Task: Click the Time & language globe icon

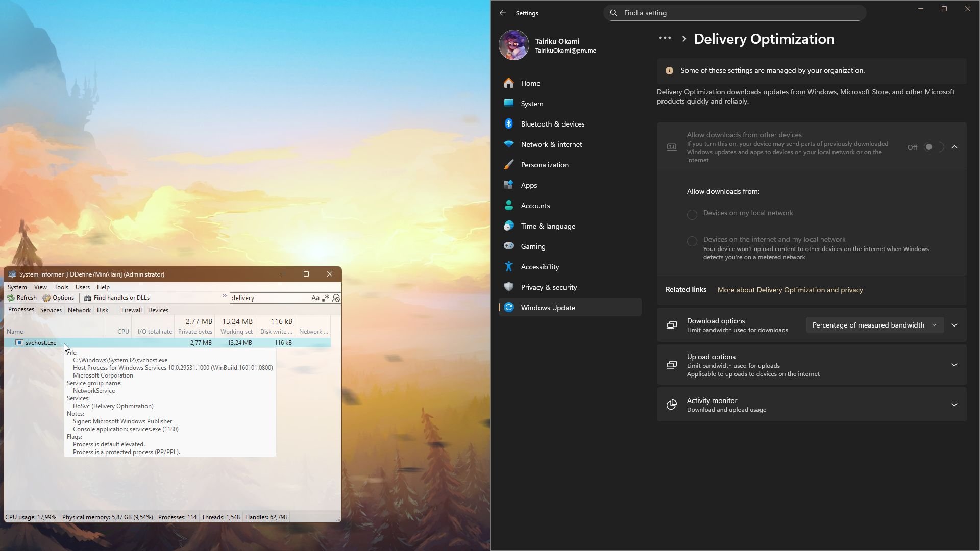Action: tap(509, 226)
